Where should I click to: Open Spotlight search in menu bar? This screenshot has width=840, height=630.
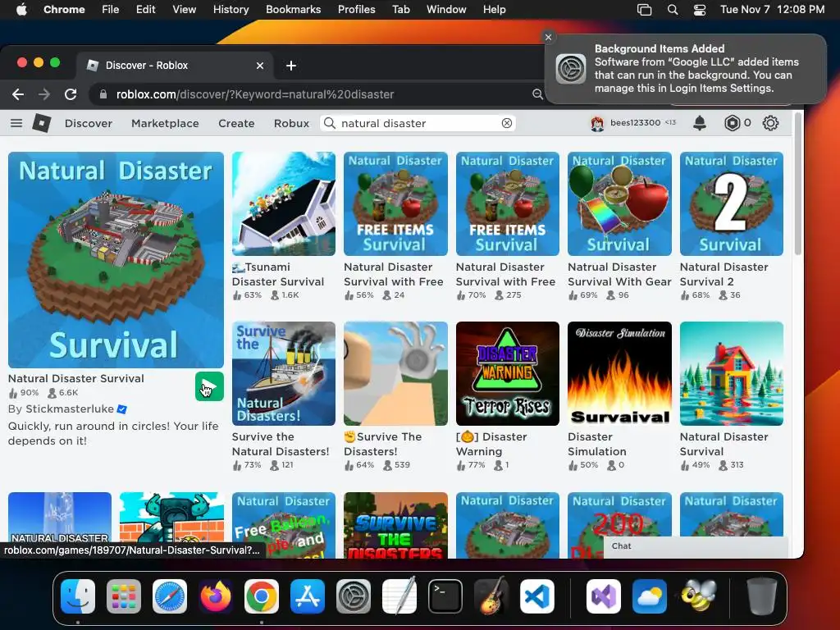click(x=673, y=10)
